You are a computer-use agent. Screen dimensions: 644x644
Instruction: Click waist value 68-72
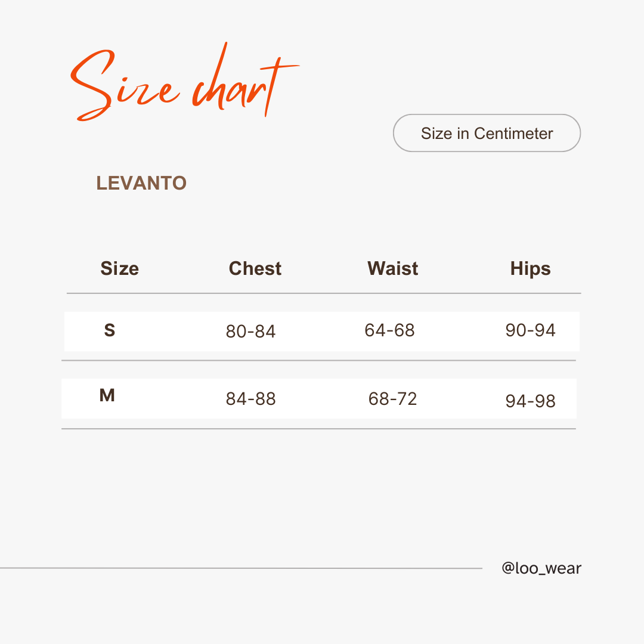(x=392, y=399)
